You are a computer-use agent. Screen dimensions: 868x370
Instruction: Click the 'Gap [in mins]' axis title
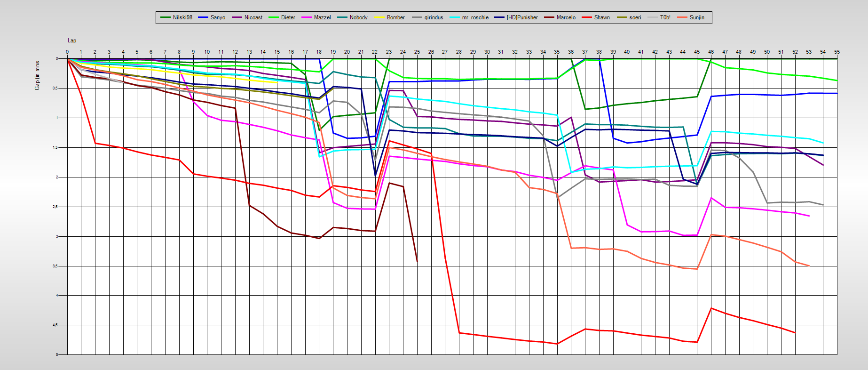(37, 75)
